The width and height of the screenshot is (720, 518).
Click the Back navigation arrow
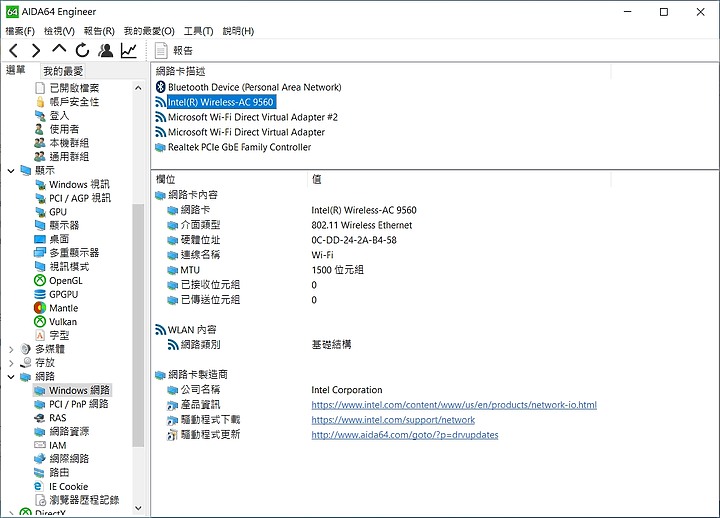click(14, 50)
